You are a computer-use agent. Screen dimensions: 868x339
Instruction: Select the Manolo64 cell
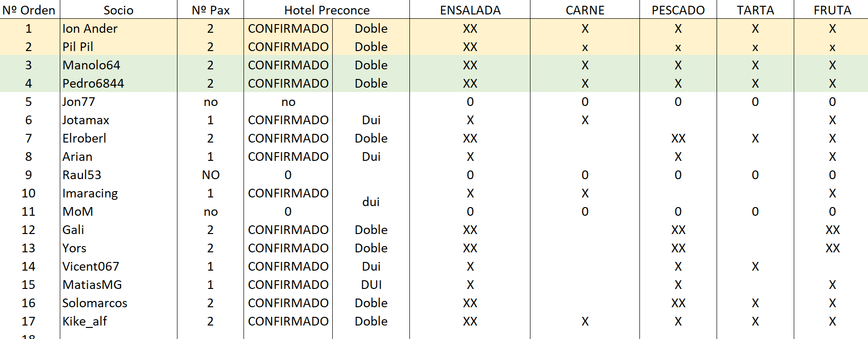click(x=119, y=65)
